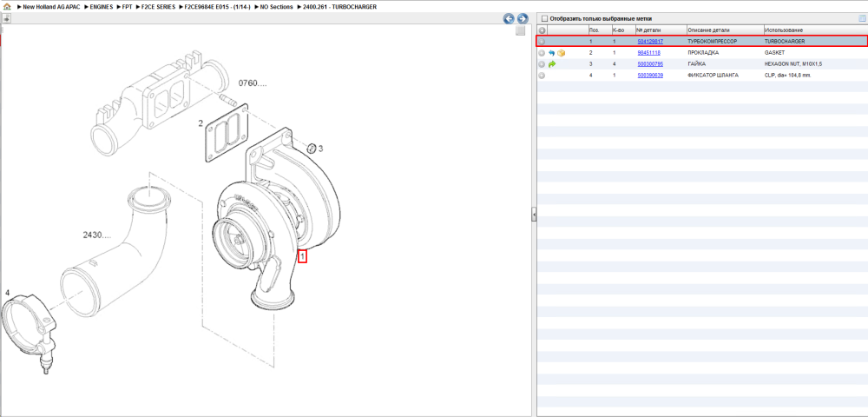Open part number 504129817
The image size is (868, 417).
[x=650, y=42]
